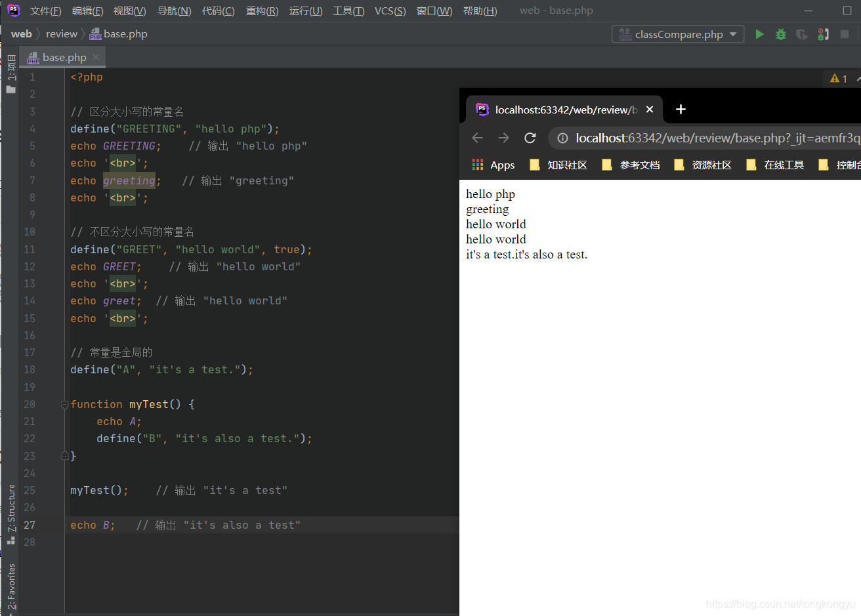Open a new browser tab with plus
The width and height of the screenshot is (861, 616).
(x=681, y=110)
